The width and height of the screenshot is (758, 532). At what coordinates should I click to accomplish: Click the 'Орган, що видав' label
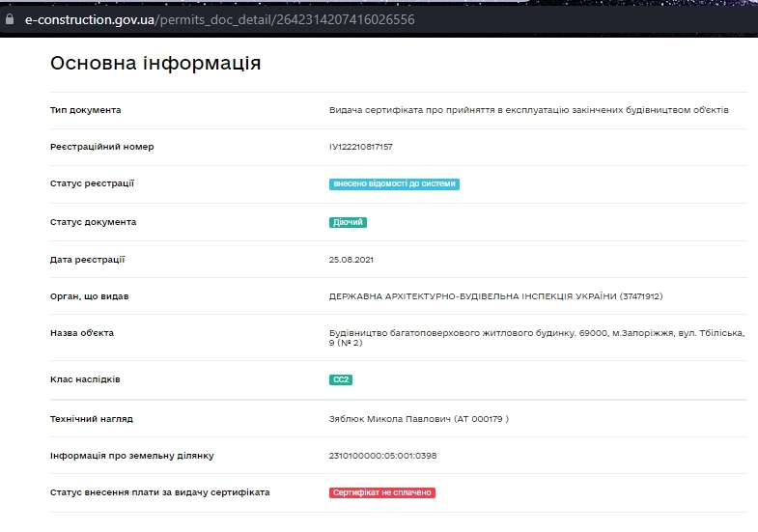tap(90, 296)
